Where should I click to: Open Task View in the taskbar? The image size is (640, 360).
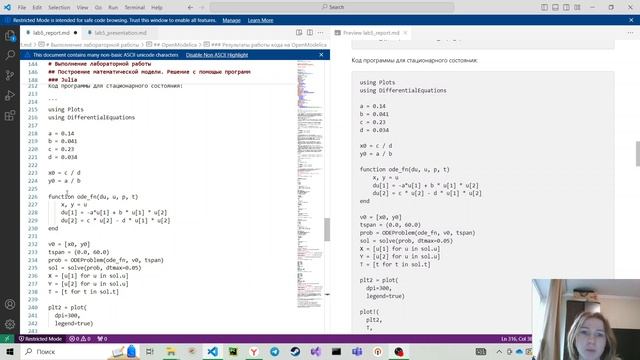coord(150,351)
